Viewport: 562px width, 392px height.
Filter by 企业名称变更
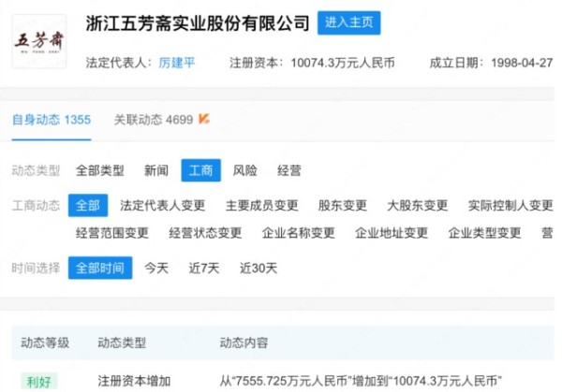point(298,233)
